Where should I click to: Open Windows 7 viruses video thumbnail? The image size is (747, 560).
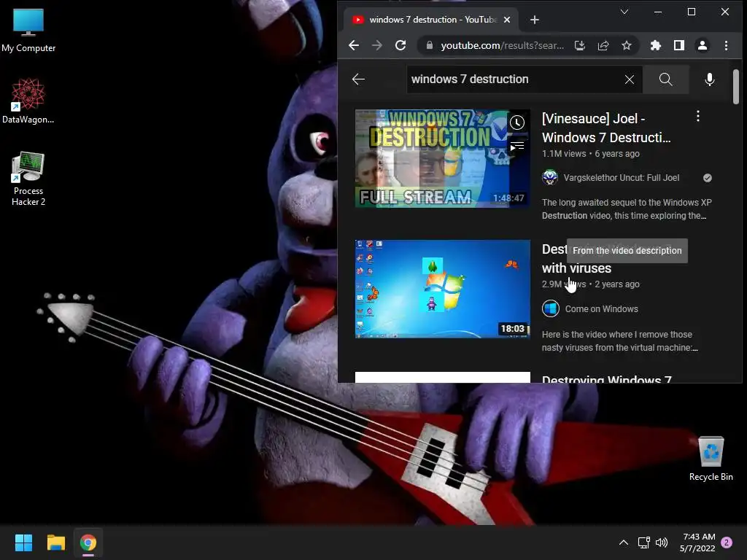click(443, 289)
